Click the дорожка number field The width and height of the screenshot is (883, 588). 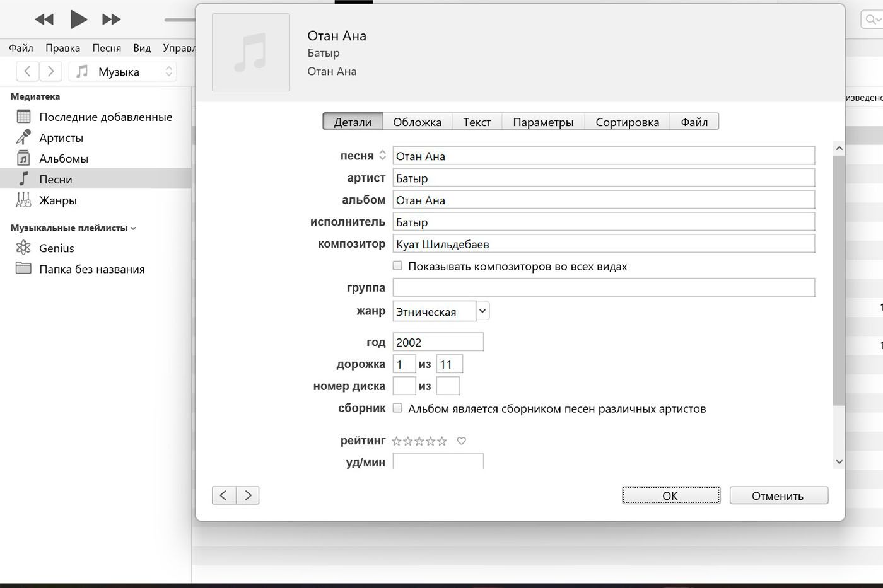coord(404,364)
